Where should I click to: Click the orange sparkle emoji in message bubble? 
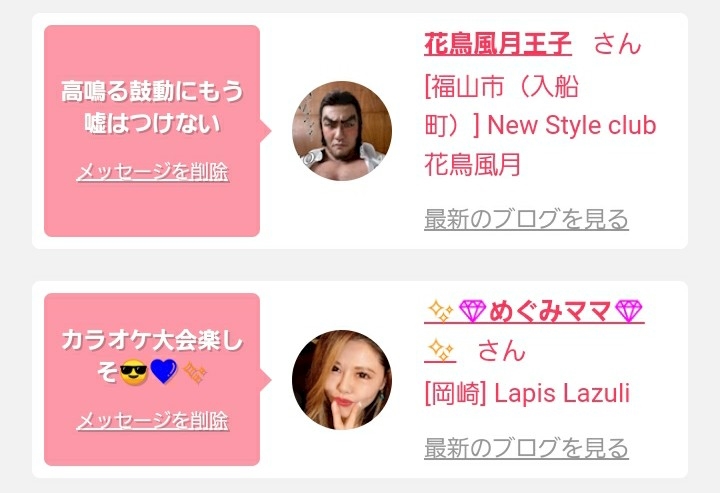coord(195,372)
